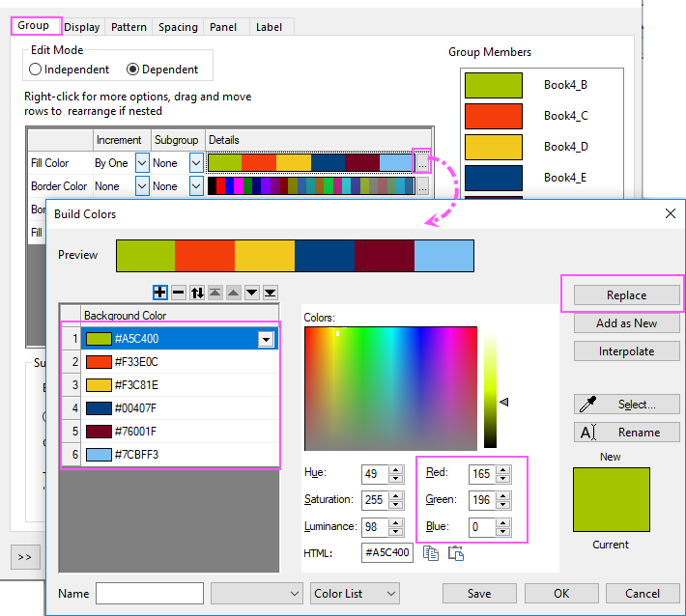Increase the Blue value stepper
Viewport: 686px width, 616px height.
click(x=503, y=523)
